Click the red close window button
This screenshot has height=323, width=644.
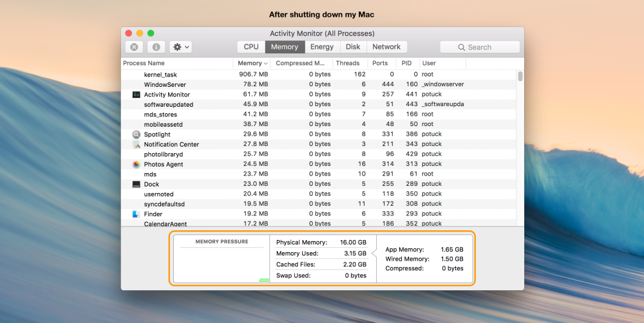tap(129, 33)
